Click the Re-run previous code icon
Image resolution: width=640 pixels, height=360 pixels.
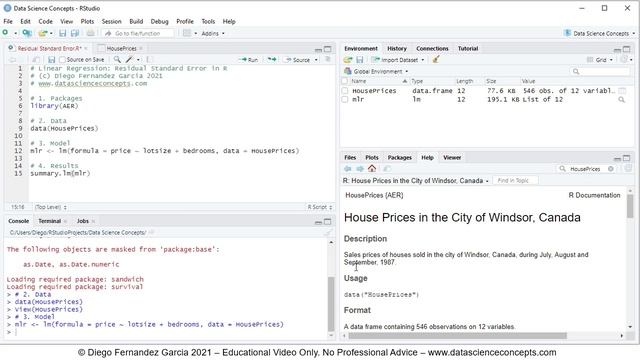click(272, 60)
